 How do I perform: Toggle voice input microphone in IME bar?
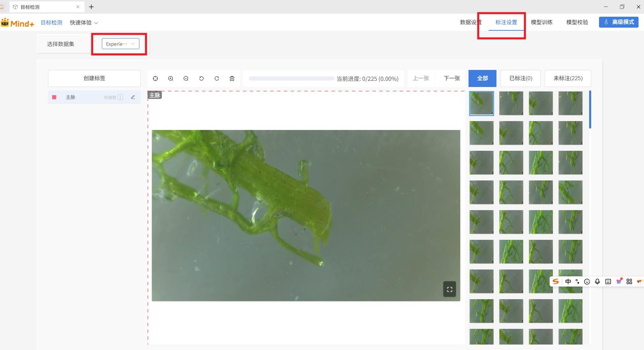coord(597,281)
